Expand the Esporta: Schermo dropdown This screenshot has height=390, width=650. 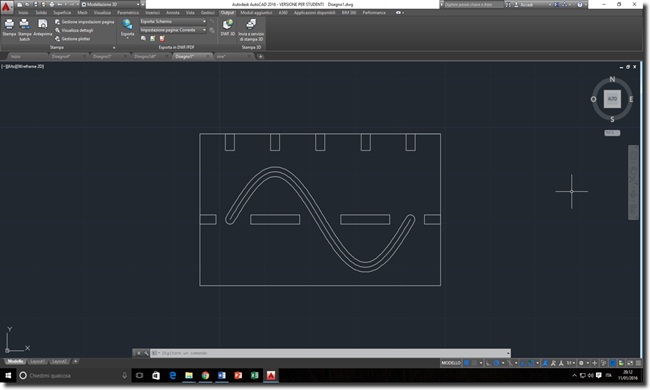[173, 21]
